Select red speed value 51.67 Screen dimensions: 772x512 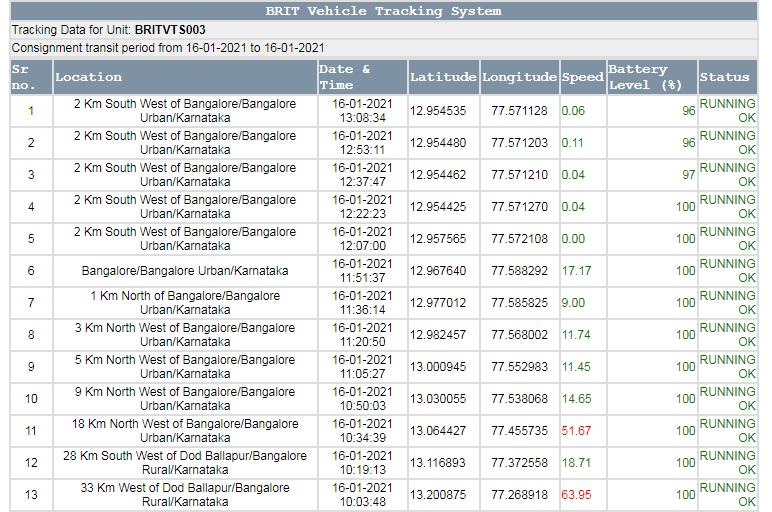(x=576, y=431)
